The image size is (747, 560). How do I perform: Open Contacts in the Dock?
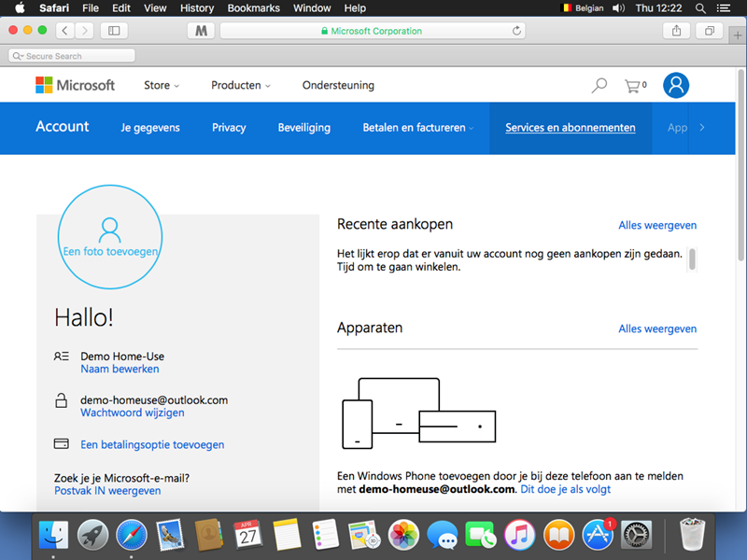pyautogui.click(x=208, y=534)
